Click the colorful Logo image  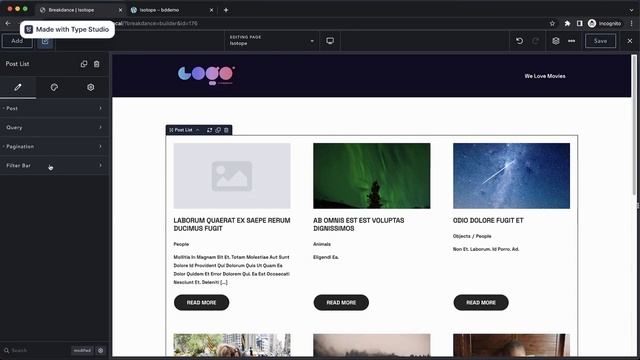(x=207, y=76)
